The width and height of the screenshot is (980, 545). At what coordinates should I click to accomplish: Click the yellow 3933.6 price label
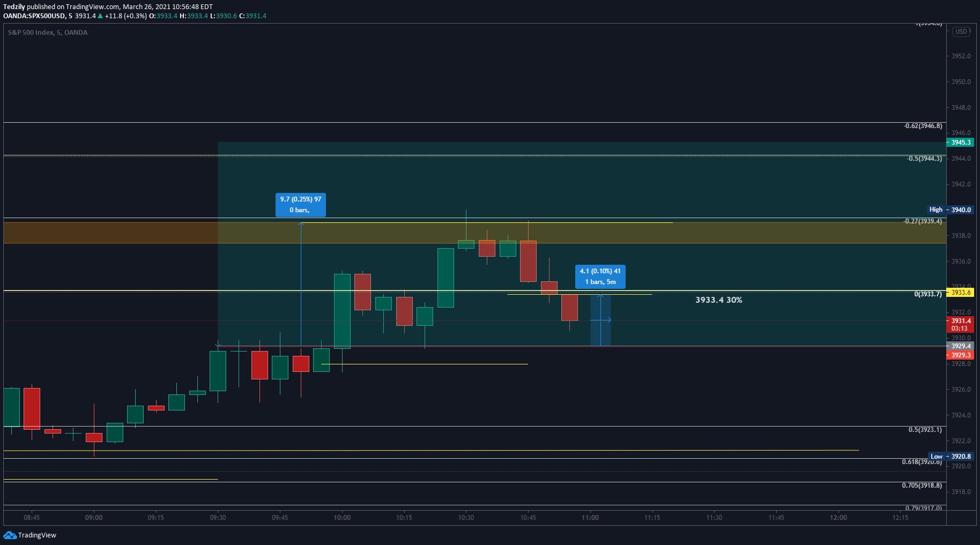click(x=960, y=293)
